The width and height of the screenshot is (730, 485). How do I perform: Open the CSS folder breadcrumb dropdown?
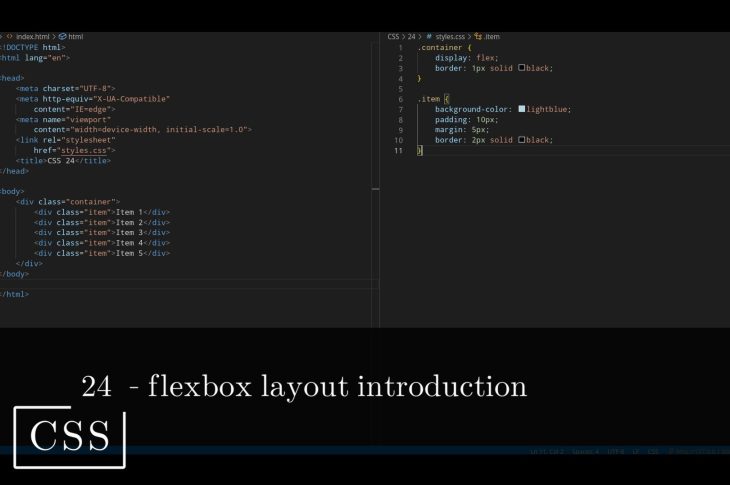(x=394, y=36)
